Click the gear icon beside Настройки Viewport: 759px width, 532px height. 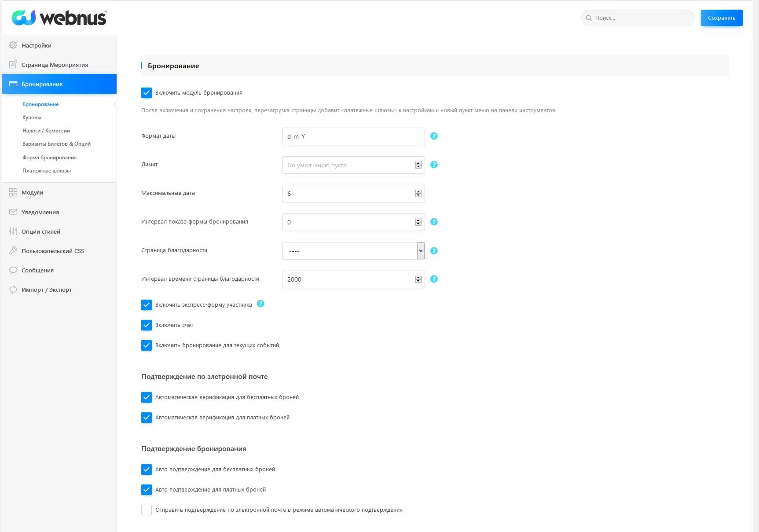tap(13, 45)
